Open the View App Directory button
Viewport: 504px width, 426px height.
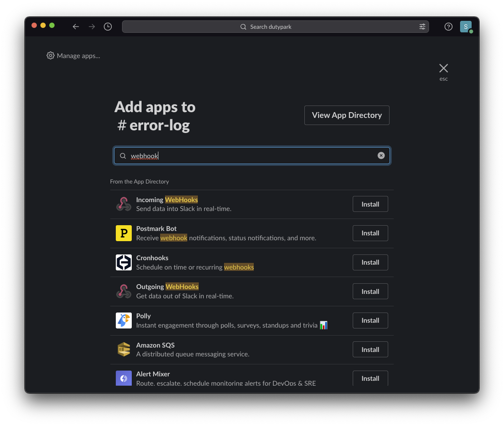(347, 115)
